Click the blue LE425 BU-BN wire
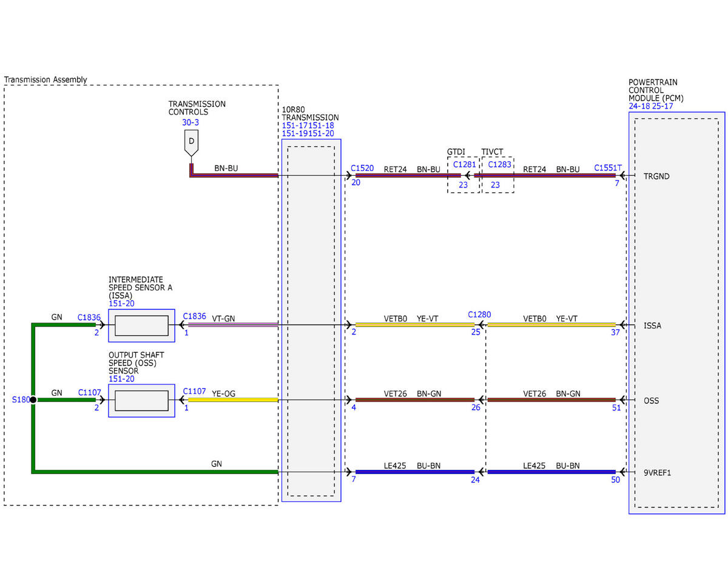This screenshot has width=728, height=562. 415,472
